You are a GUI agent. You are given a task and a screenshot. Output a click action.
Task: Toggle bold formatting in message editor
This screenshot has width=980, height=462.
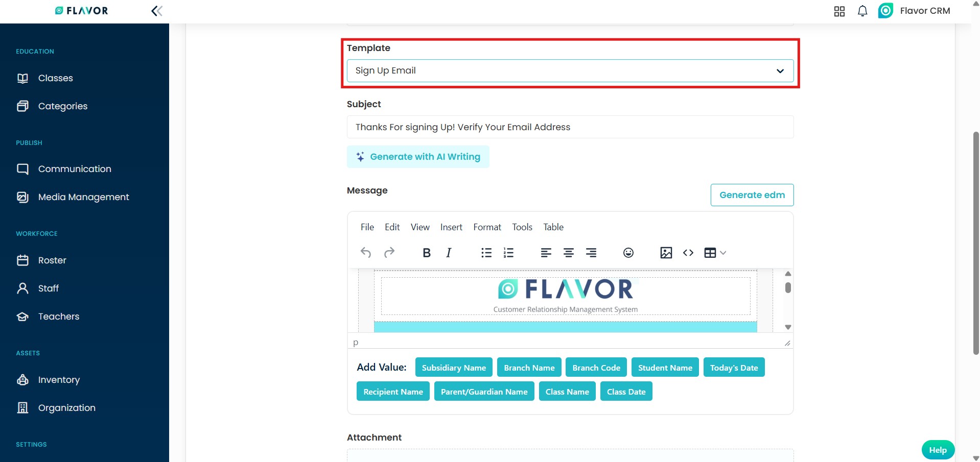[427, 253]
